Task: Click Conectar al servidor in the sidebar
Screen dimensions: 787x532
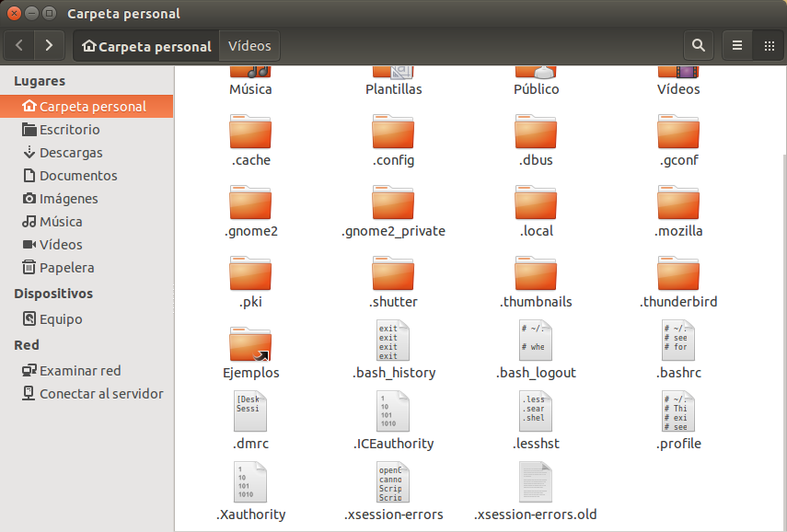Action: click(93, 393)
